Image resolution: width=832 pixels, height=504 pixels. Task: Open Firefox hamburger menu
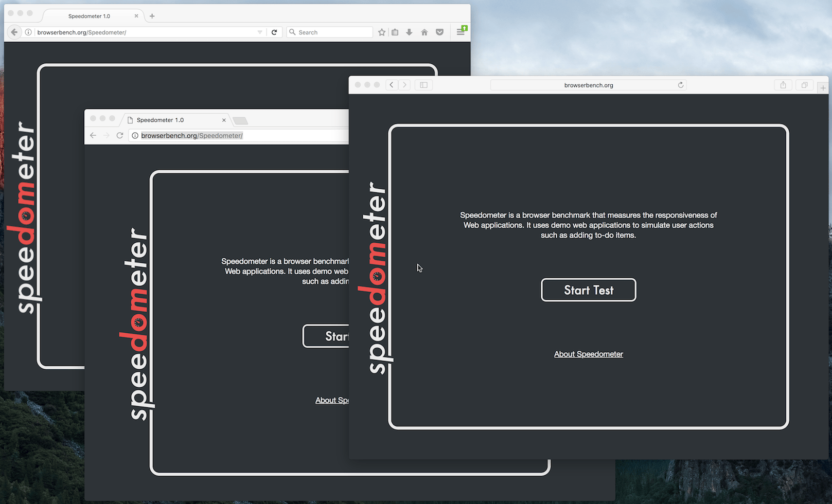461,32
